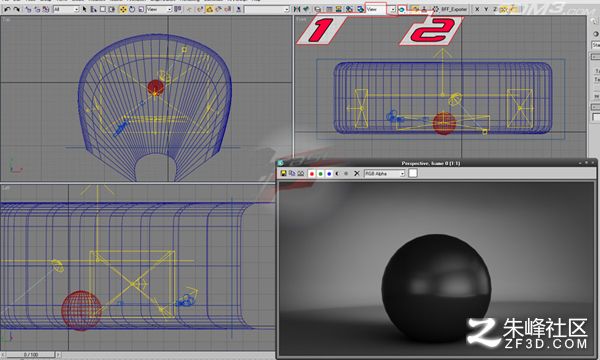Click the X axis constraint button

click(x=477, y=9)
